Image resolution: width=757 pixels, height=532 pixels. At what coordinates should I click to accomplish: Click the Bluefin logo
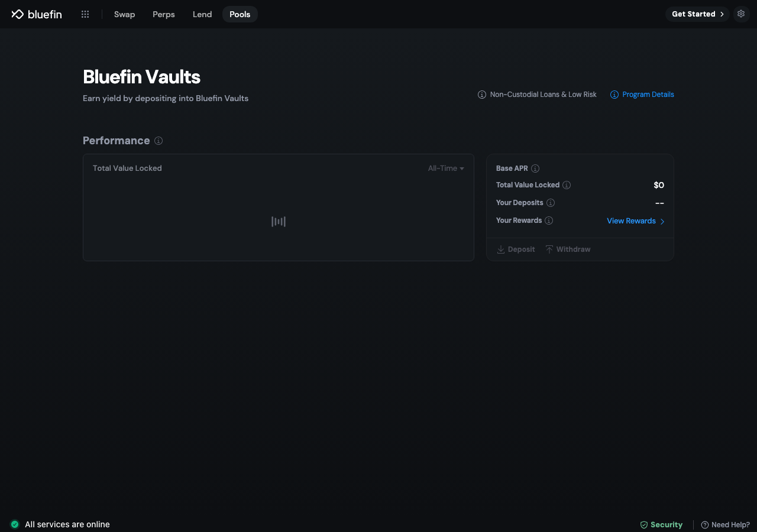click(x=37, y=14)
